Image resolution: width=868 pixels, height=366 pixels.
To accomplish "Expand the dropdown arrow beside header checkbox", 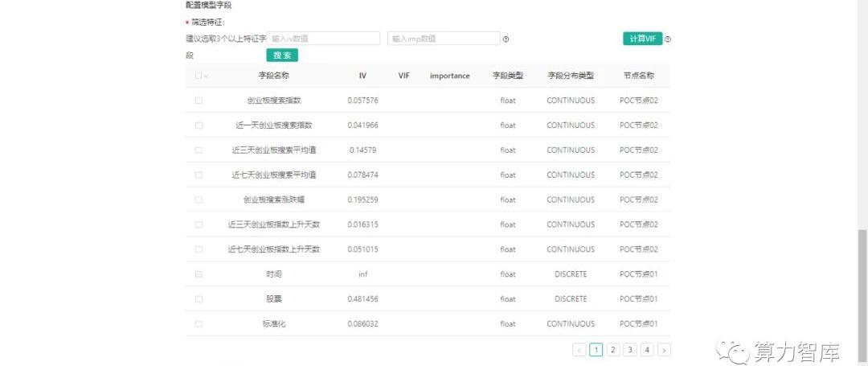I will tap(206, 76).
